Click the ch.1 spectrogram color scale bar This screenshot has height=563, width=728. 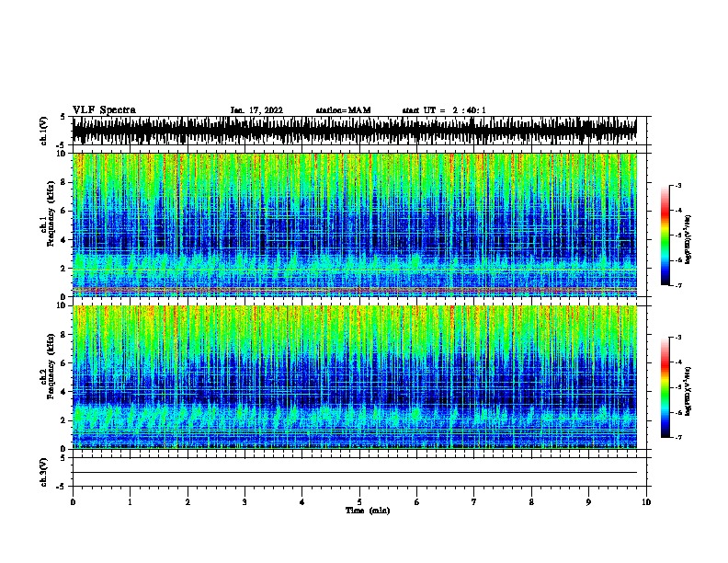coord(665,236)
